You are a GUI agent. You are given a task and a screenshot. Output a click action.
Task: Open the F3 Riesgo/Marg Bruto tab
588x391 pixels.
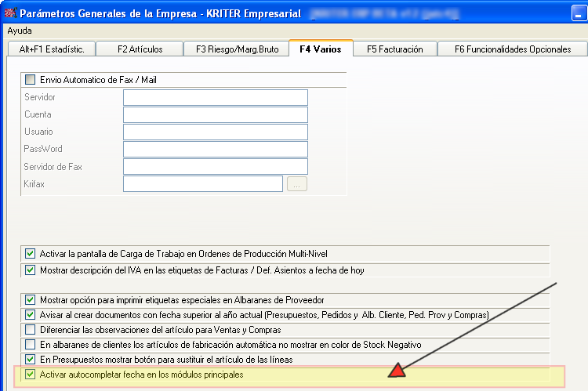click(x=236, y=49)
